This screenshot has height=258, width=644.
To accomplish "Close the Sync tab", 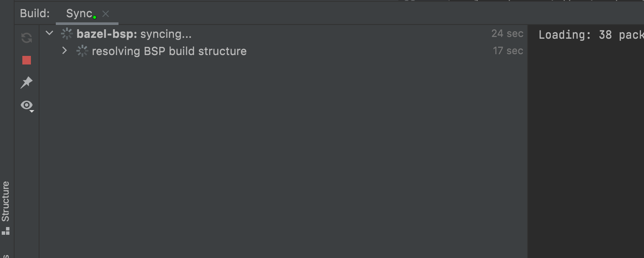I will point(106,14).
